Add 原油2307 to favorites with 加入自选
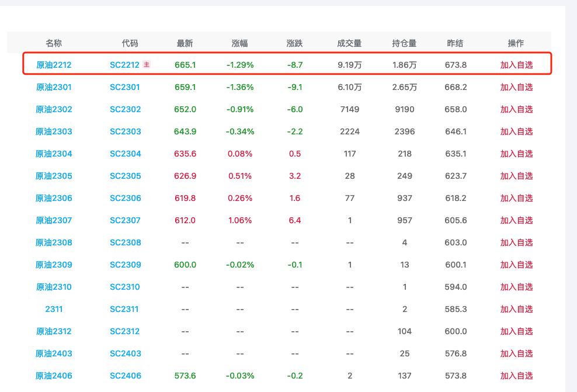 click(516, 220)
